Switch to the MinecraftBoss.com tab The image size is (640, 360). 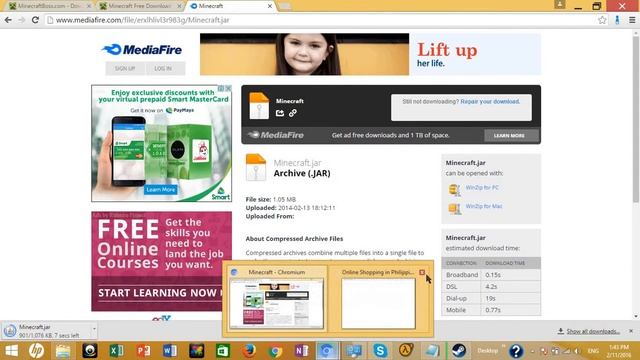tap(50, 6)
